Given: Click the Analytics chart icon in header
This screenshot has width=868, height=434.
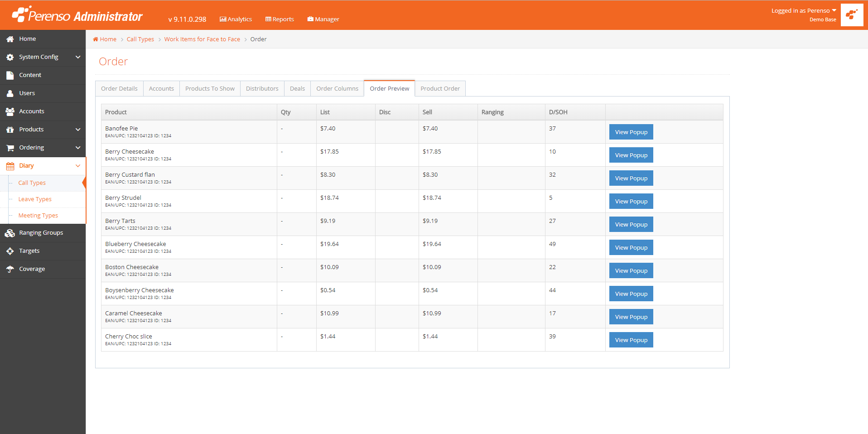Looking at the screenshot, I should tap(223, 19).
